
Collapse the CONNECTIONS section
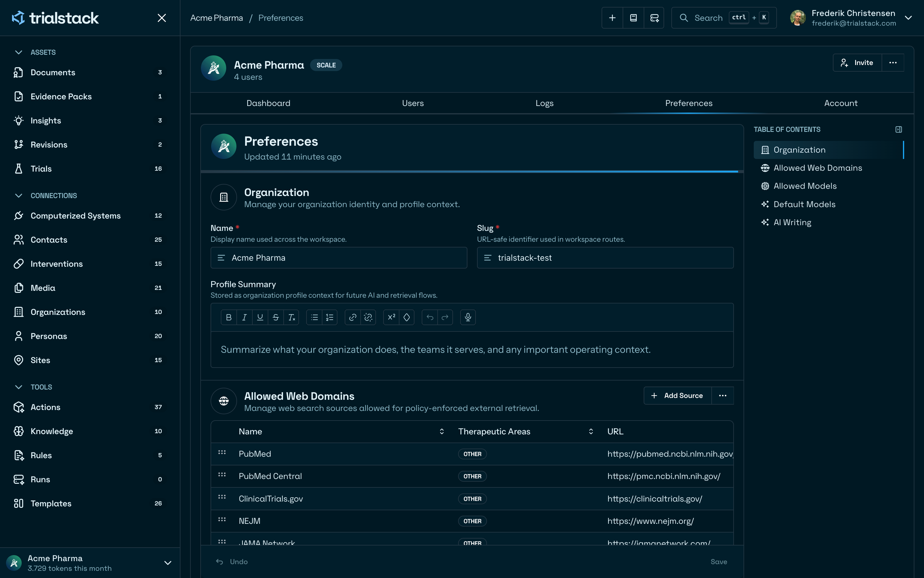(x=18, y=196)
